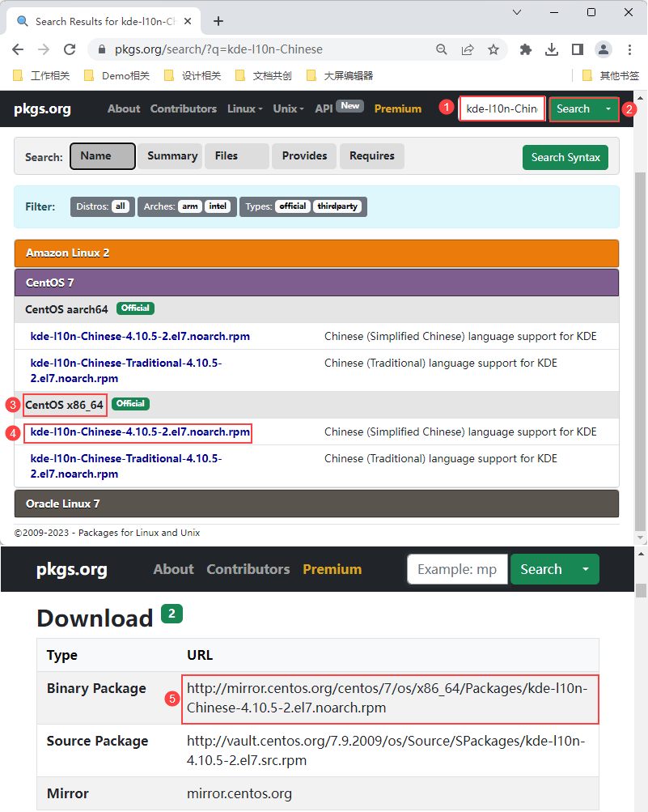Image resolution: width=648 pixels, height=812 pixels.
Task: Open the Chrome three-dot menu
Action: tap(629, 49)
